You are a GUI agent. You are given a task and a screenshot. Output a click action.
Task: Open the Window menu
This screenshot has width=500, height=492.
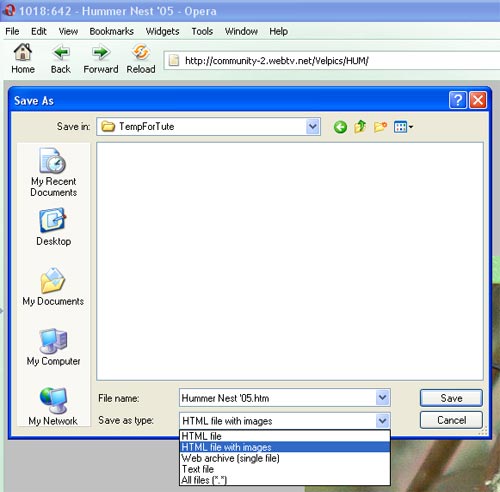pos(241,31)
